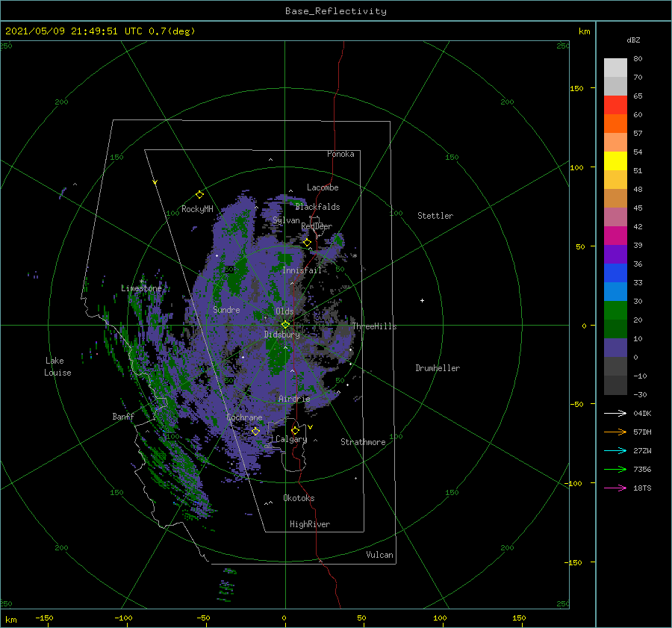Select the bright green 30 dBZ swatch
Viewport: 672px width, 628px height.
[615, 311]
